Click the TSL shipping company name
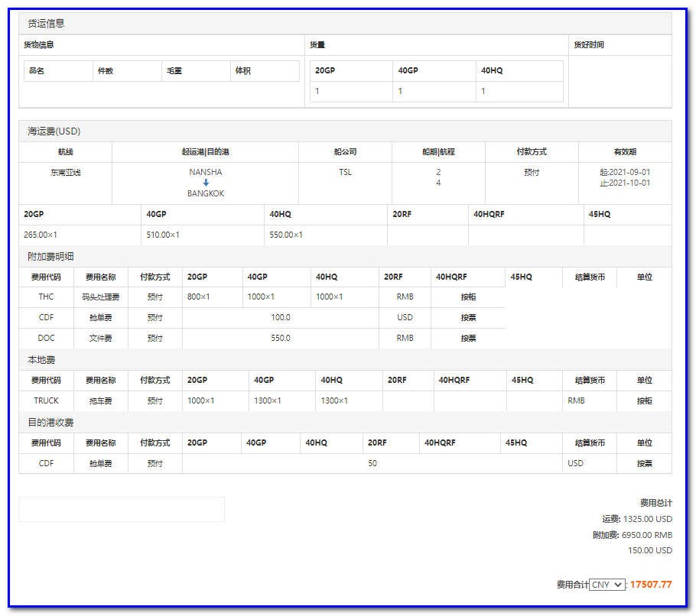This screenshot has width=696, height=616. pos(345,173)
